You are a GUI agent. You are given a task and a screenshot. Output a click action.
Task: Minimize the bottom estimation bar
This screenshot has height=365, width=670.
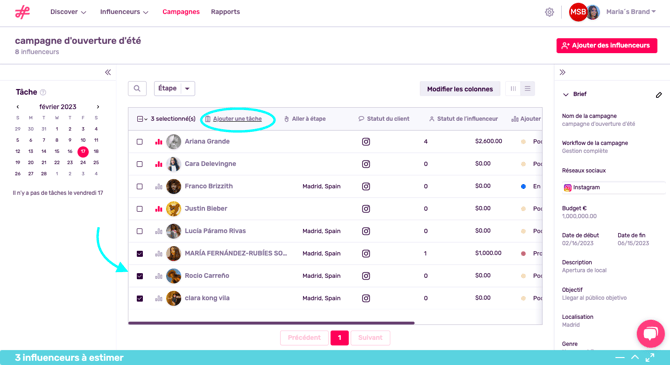coord(620,357)
